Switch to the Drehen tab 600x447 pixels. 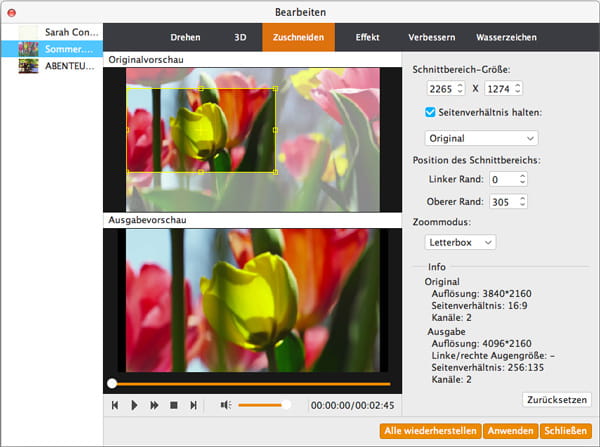coord(185,37)
